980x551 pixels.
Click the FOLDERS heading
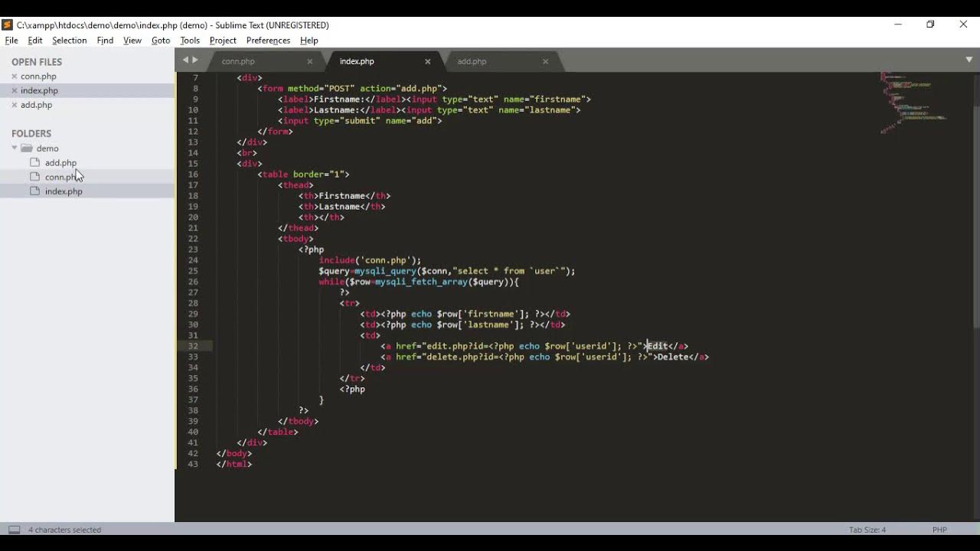click(x=31, y=134)
